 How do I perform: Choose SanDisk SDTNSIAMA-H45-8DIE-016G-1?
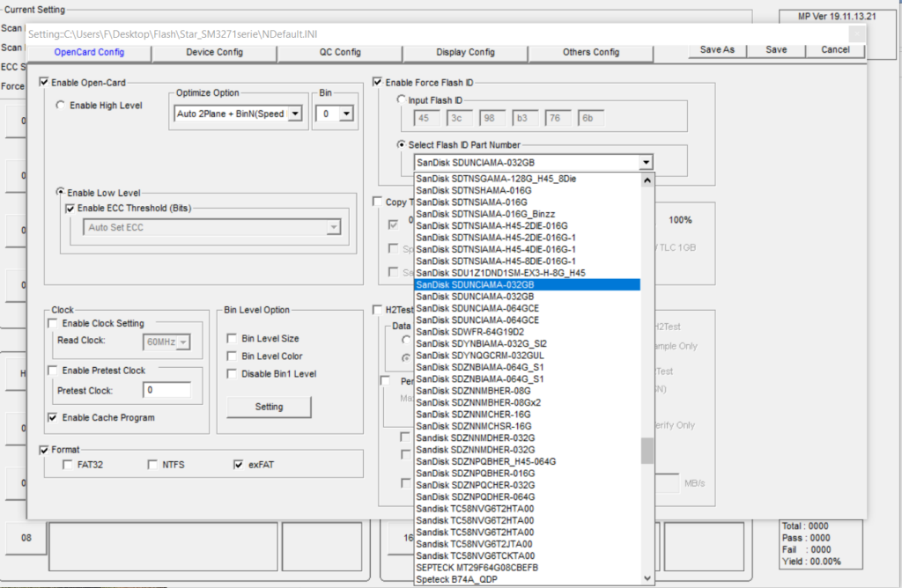coord(527,261)
